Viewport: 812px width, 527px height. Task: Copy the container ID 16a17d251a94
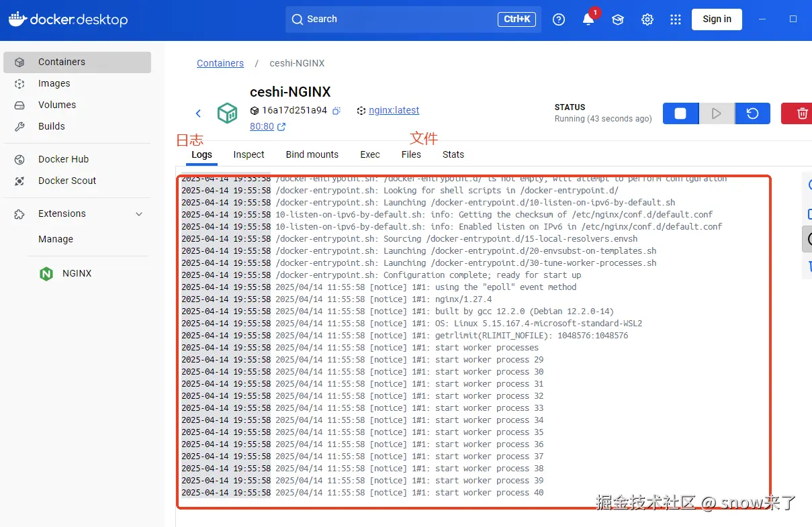(x=336, y=110)
